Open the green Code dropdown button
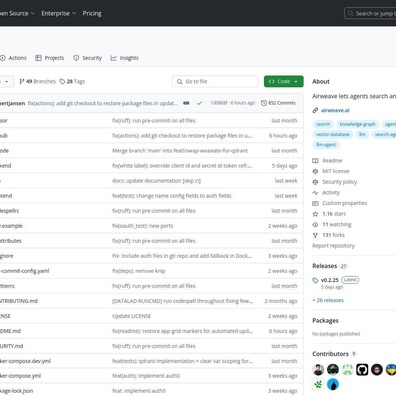This screenshot has height=396, width=396. pyautogui.click(x=284, y=81)
